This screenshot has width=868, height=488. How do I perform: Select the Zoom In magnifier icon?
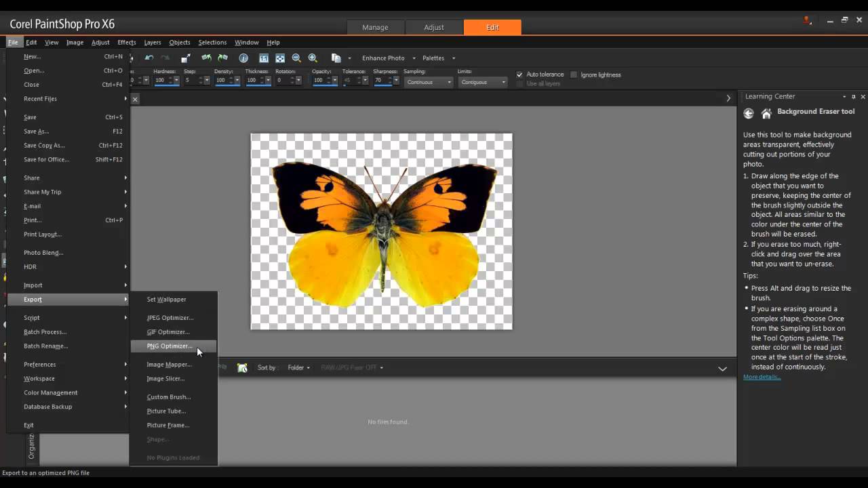[313, 58]
